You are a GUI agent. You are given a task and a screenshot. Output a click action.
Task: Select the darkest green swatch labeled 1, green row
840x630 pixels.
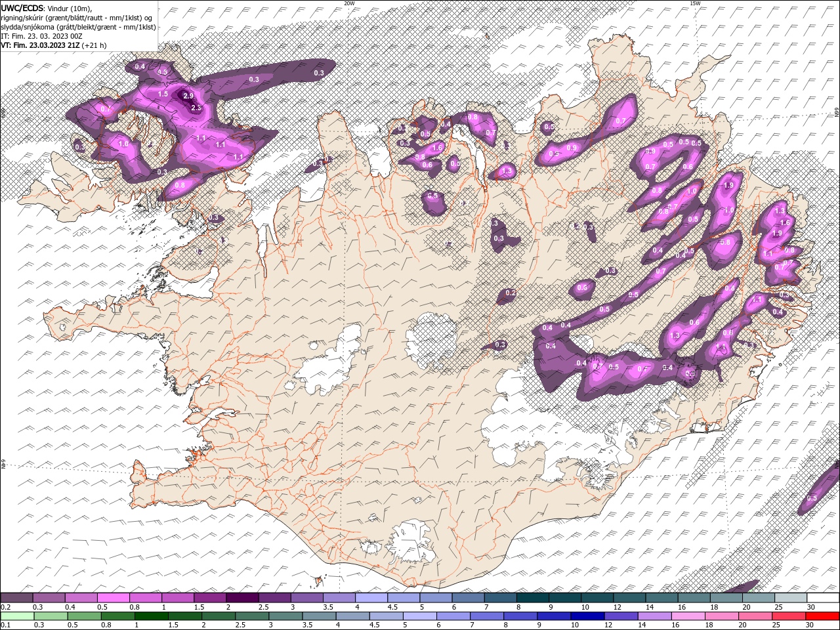[151, 616]
